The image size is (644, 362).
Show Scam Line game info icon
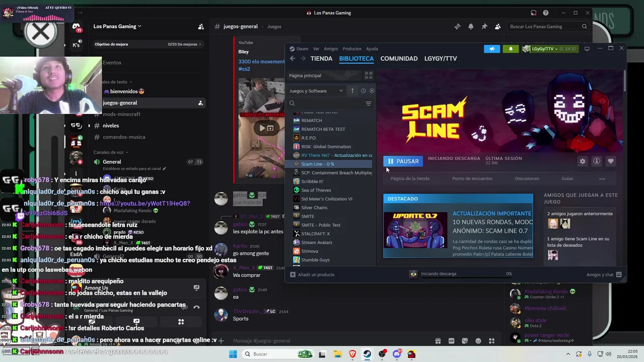597,161
